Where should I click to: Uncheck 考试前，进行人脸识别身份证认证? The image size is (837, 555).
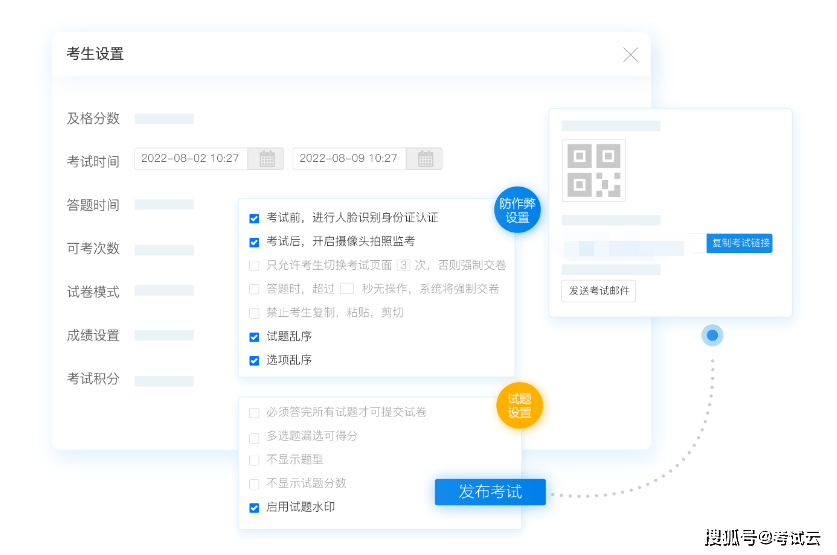tap(254, 218)
